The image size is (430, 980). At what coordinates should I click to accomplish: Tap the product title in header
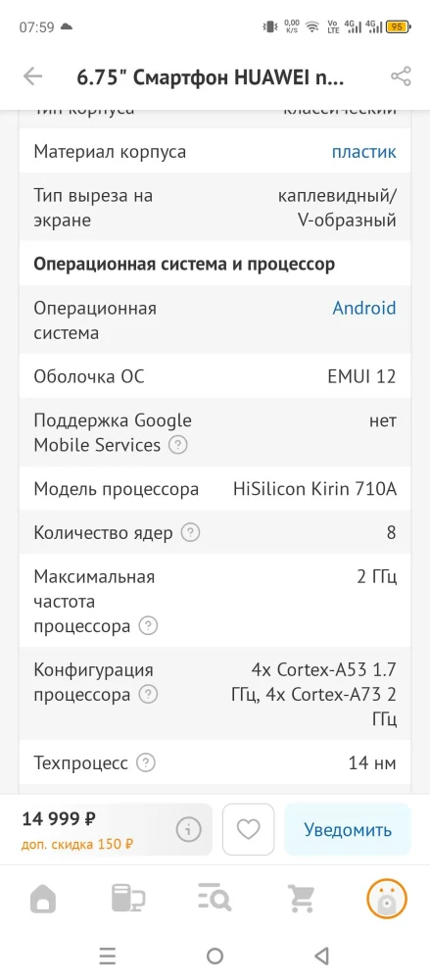pyautogui.click(x=211, y=76)
